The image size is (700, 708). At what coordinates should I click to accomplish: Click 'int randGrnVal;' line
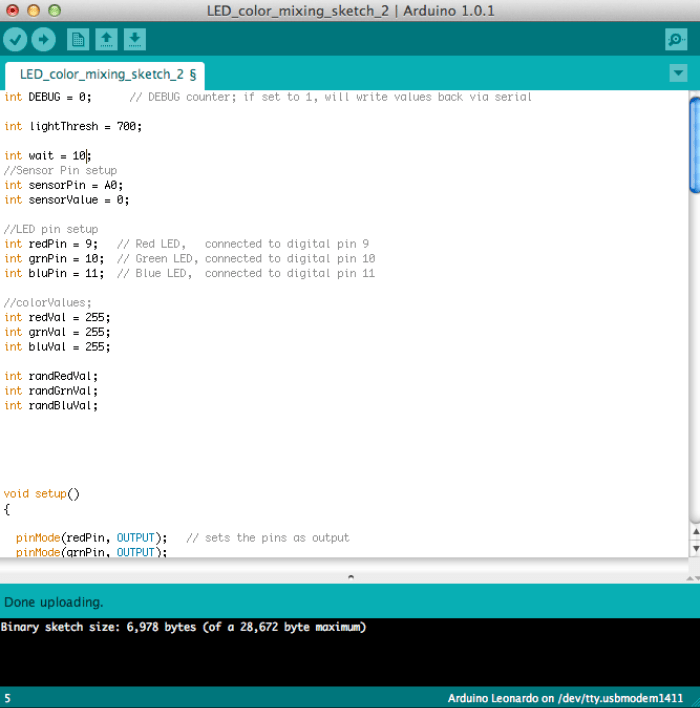[51, 391]
